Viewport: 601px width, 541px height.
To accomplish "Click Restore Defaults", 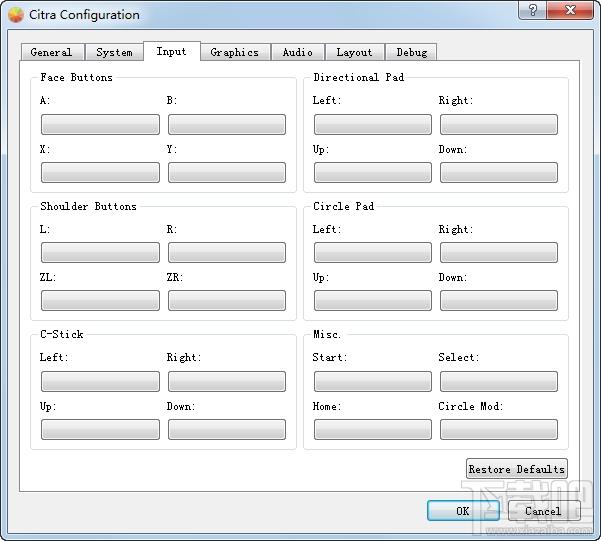I will 517,469.
